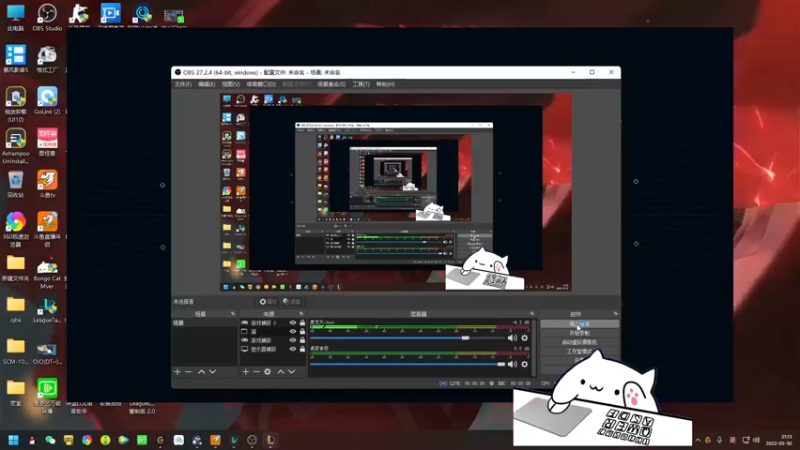Open the 此电脑 desktop icon
Image resolution: width=800 pixels, height=450 pixels.
15,17
